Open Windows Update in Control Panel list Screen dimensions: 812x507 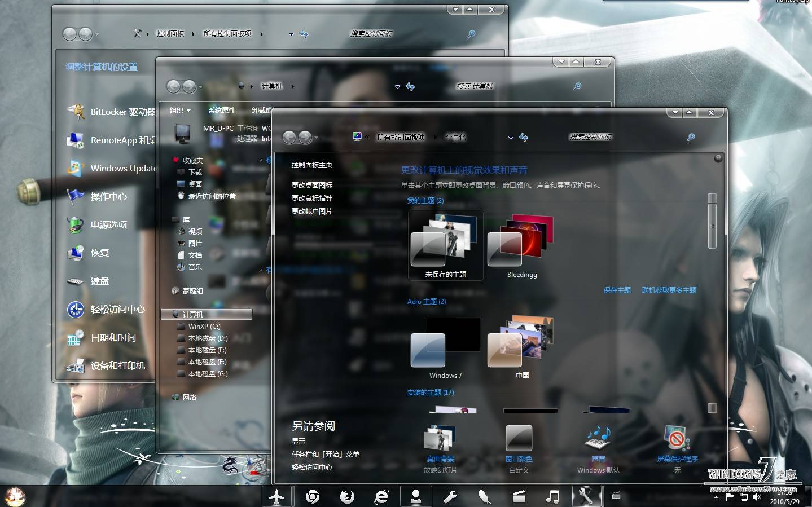tap(111, 168)
